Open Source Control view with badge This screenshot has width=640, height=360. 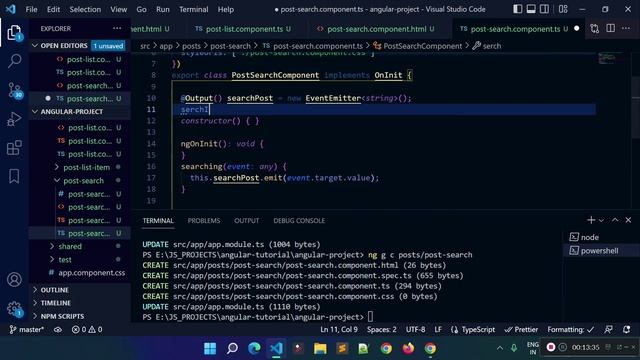[15, 90]
